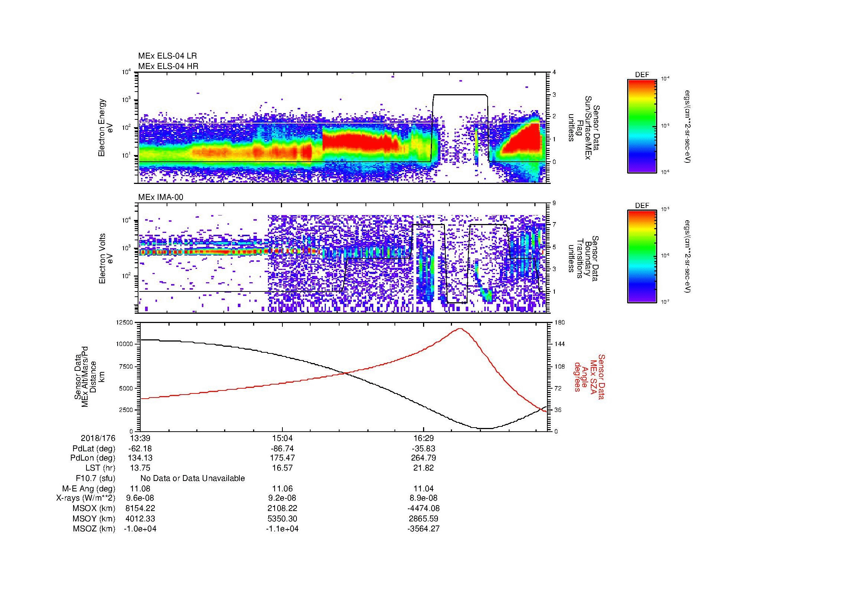
Task: Click the date label '2018/176'
Action: (98, 438)
